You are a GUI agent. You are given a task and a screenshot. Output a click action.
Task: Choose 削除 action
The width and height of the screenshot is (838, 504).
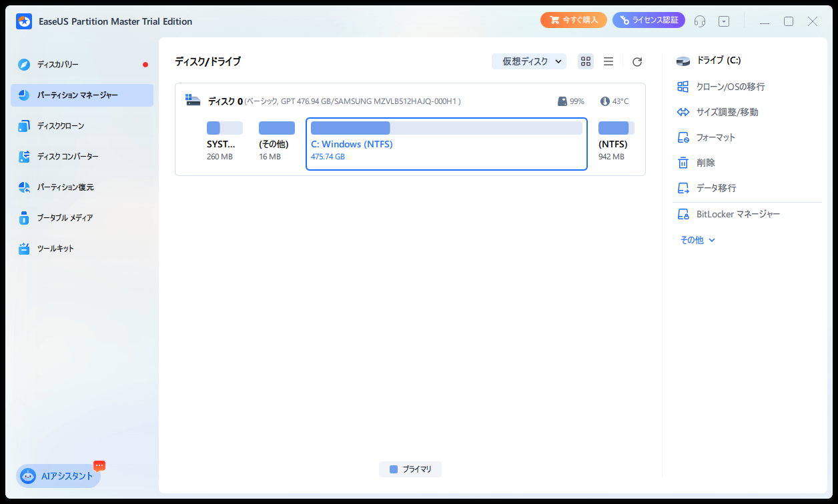(706, 163)
